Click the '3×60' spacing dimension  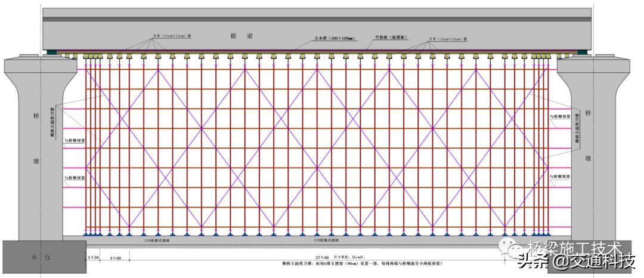click(116, 258)
